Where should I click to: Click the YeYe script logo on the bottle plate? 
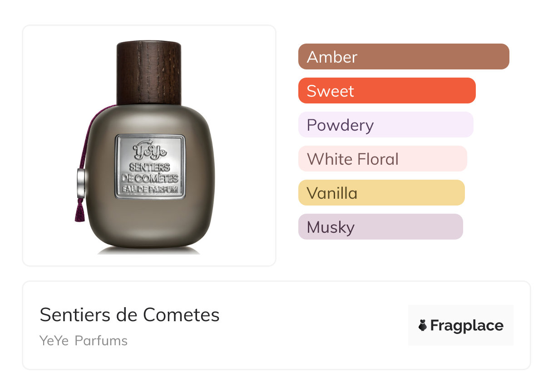point(149,150)
